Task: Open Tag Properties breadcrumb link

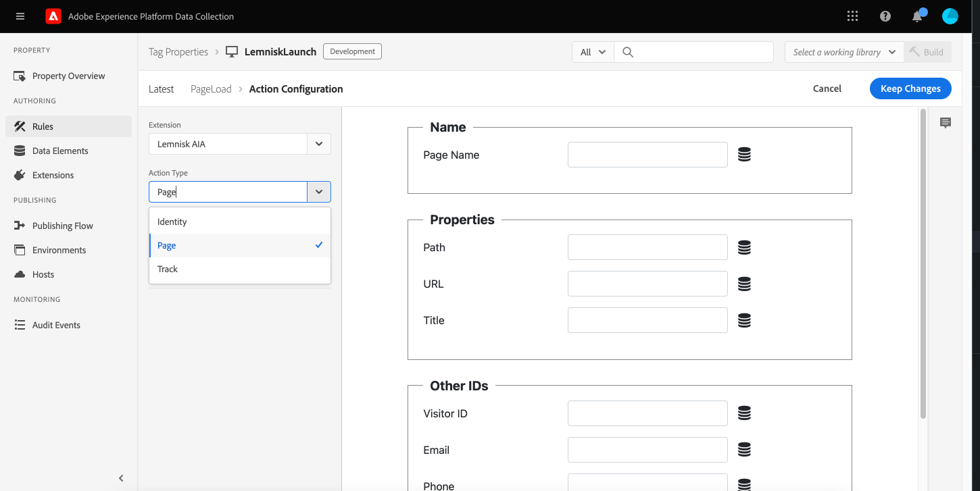Action: click(x=178, y=51)
